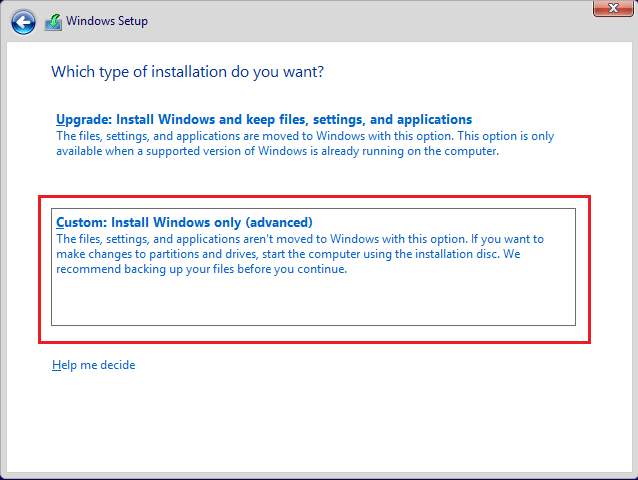The image size is (638, 480).
Task: Select Custom: Install Windows only (advanced)
Action: pos(313,267)
